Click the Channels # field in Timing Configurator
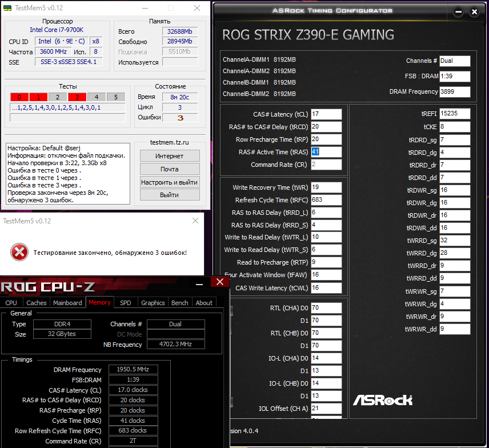Viewport: 489px width, 448px height. (455, 61)
